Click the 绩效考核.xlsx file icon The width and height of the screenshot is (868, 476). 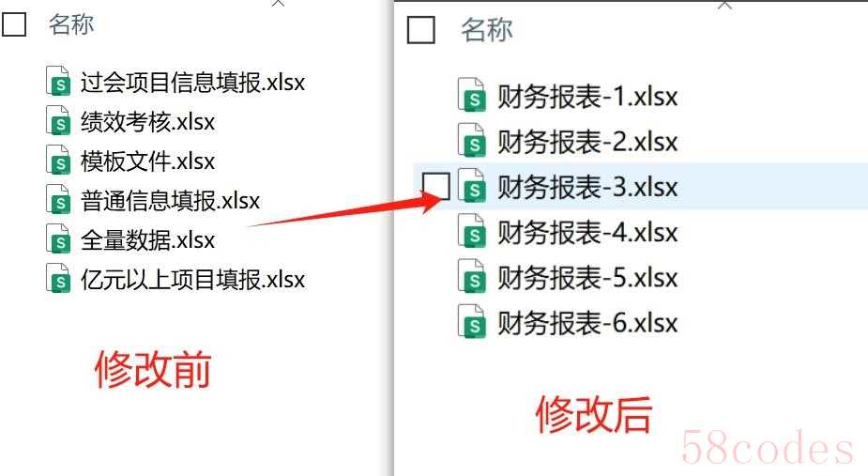[x=58, y=120]
